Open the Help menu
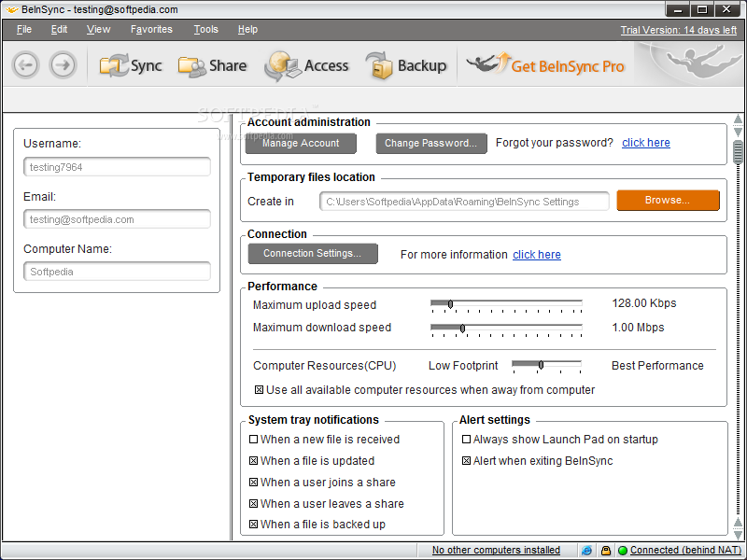The image size is (747, 560). [x=247, y=29]
